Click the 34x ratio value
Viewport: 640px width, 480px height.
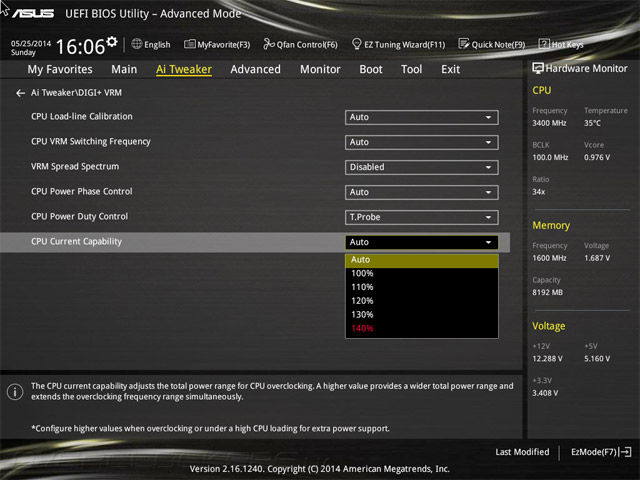[538, 191]
